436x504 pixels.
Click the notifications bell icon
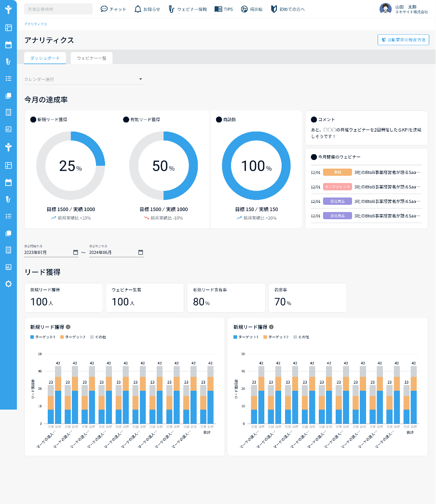138,9
